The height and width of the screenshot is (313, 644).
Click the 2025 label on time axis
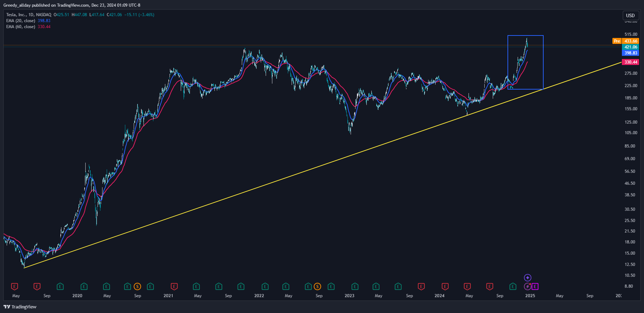530,296
